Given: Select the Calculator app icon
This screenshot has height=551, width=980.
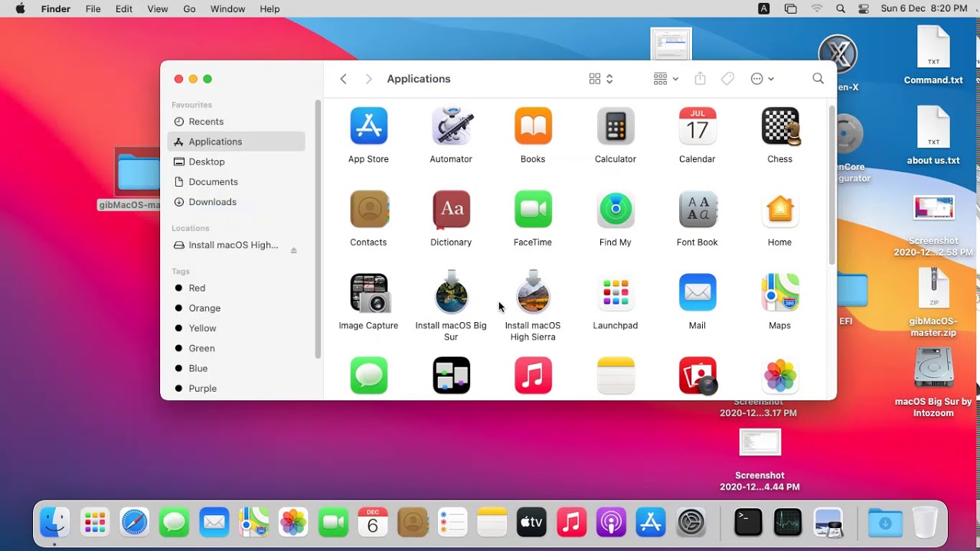Looking at the screenshot, I should tap(616, 126).
